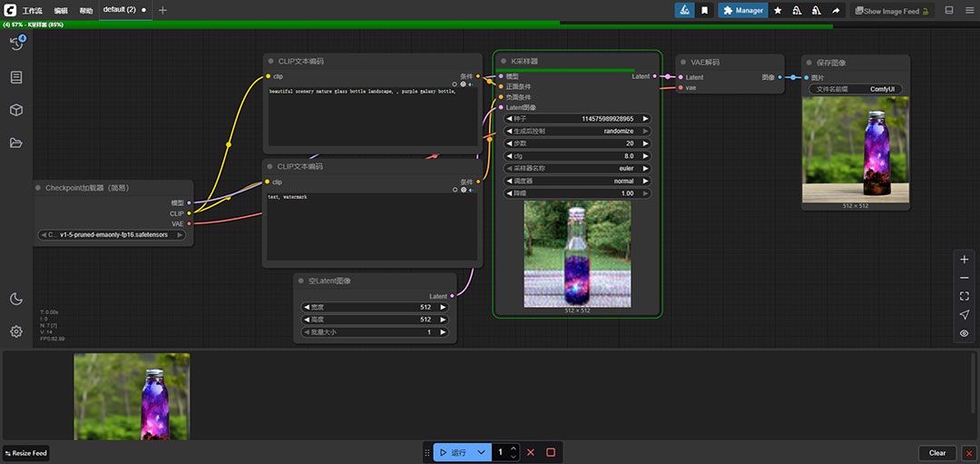Open the queue history sidebar panel
Screen dimensions: 980x464
click(16, 44)
